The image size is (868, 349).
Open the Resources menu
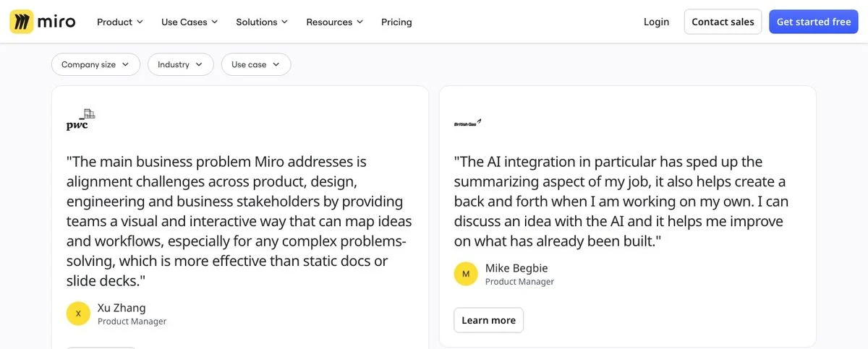(335, 22)
